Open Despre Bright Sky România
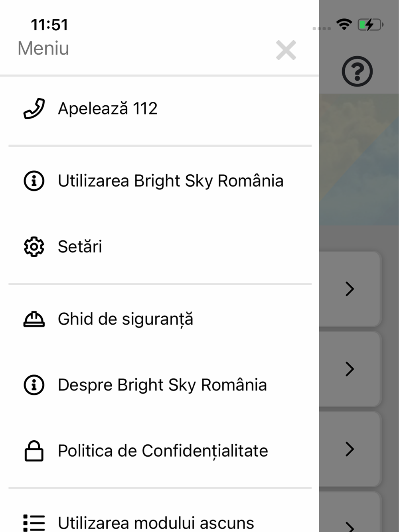399x532 pixels. coord(162,385)
